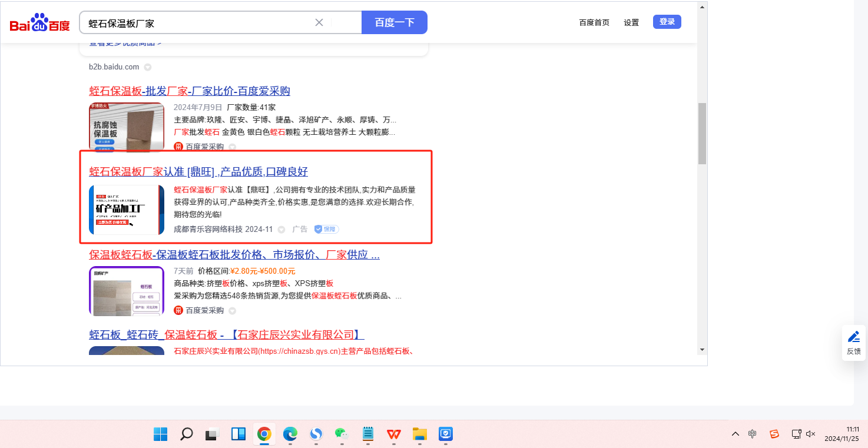Open the 蛭石保温板厂家认准 [鼎旺] result link
Image resolution: width=868 pixels, height=448 pixels.
coord(198,172)
